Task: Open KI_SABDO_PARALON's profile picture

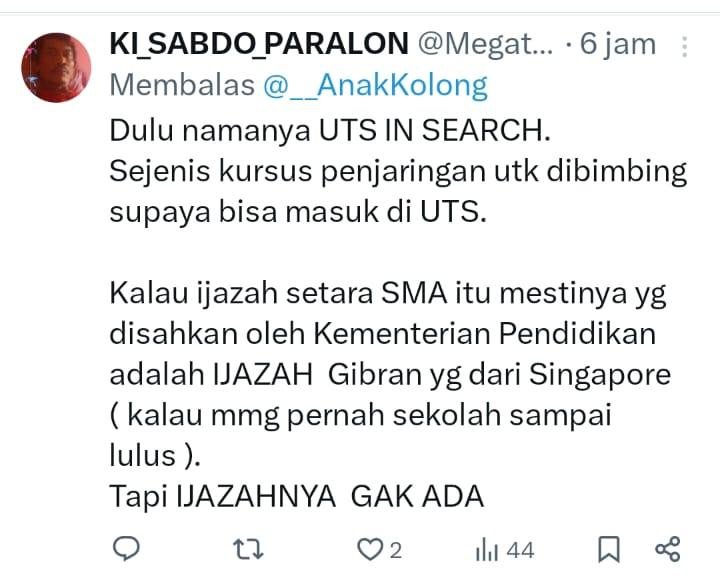Action: pyautogui.click(x=56, y=67)
